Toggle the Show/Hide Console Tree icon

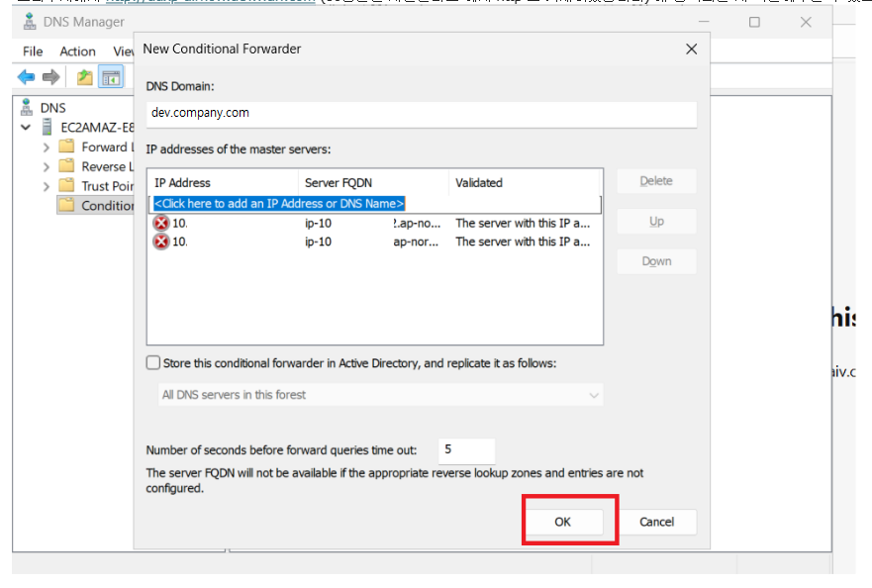point(111,77)
